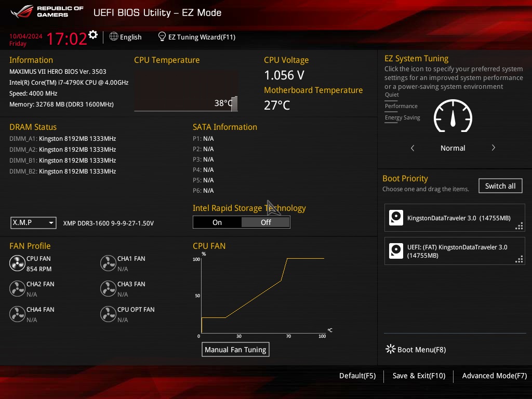The height and width of the screenshot is (399, 532).
Task: Click the Switch all button
Action: tap(500, 186)
